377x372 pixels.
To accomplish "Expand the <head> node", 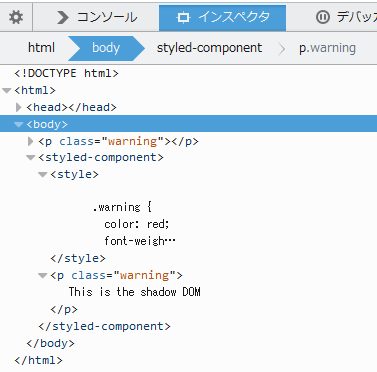I will click(x=19, y=107).
